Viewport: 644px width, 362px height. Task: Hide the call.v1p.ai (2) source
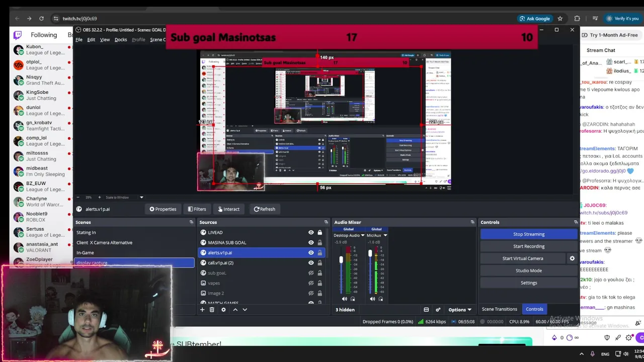pos(311,262)
